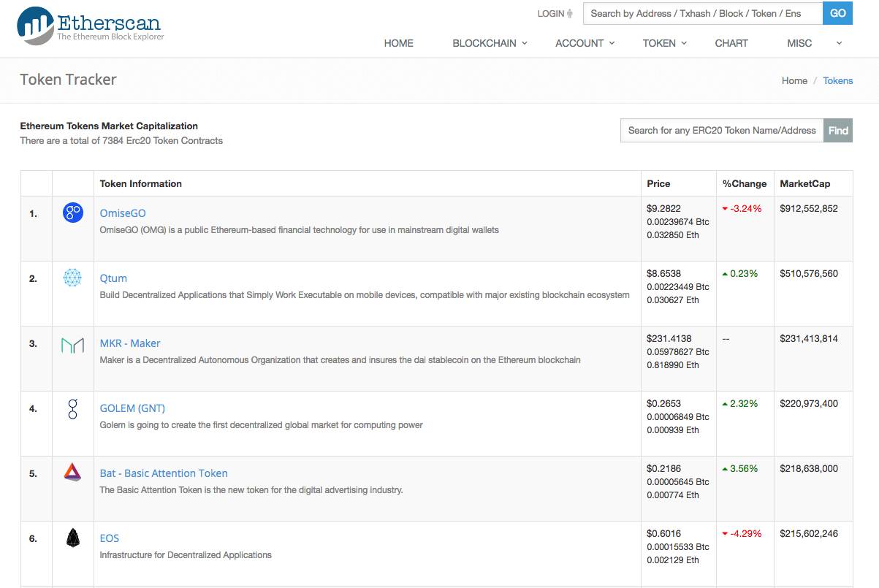Open the OmiseGO token icon
Viewport: 879px width, 588px height.
coord(73,213)
